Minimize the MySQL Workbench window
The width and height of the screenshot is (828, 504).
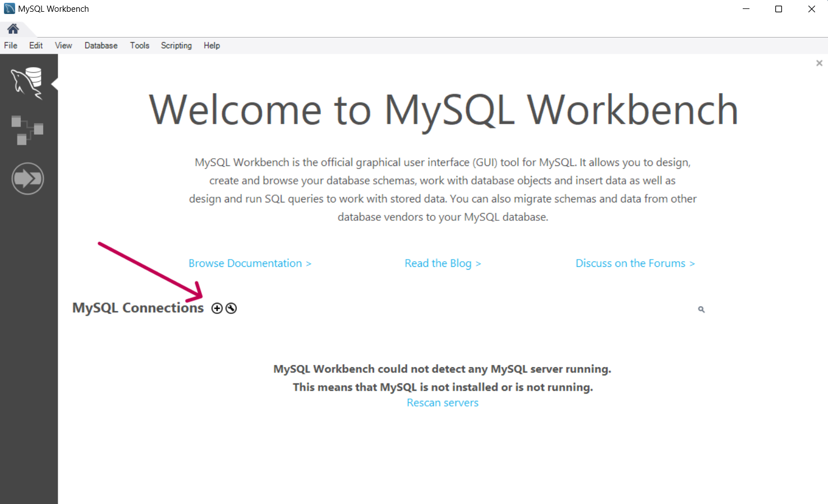[746, 9]
